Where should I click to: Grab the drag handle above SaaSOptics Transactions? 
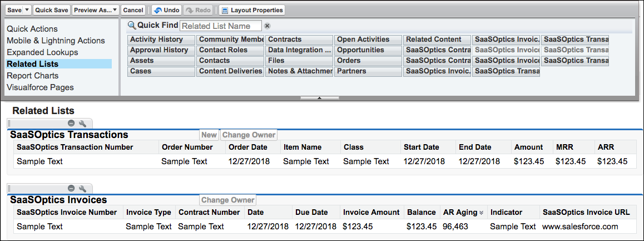(9, 123)
